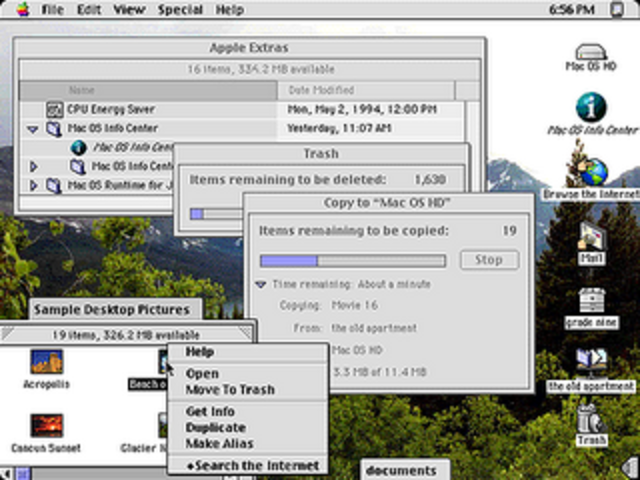
Task: Collapse the Mac OS Info Center folder triangle
Action: coord(33,129)
